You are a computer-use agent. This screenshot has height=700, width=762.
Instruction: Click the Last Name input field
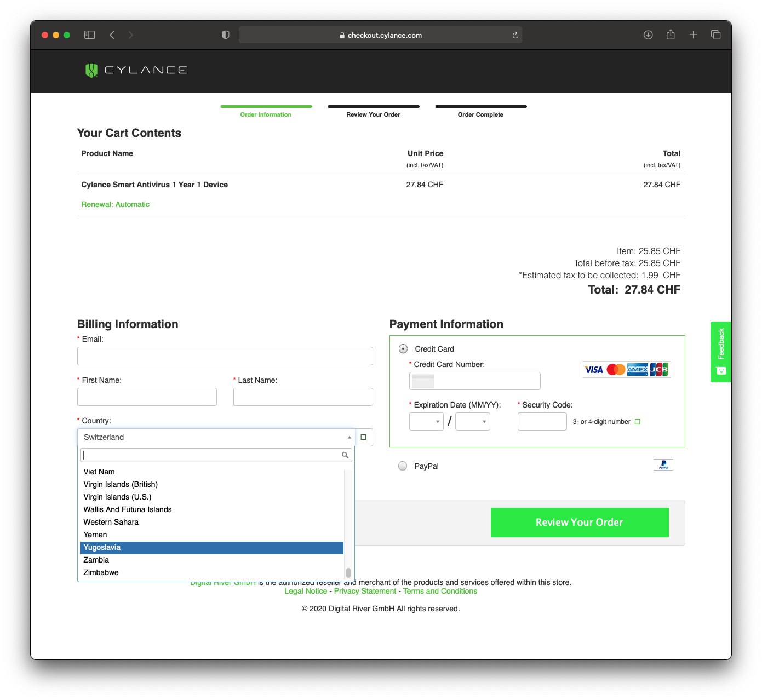point(303,397)
